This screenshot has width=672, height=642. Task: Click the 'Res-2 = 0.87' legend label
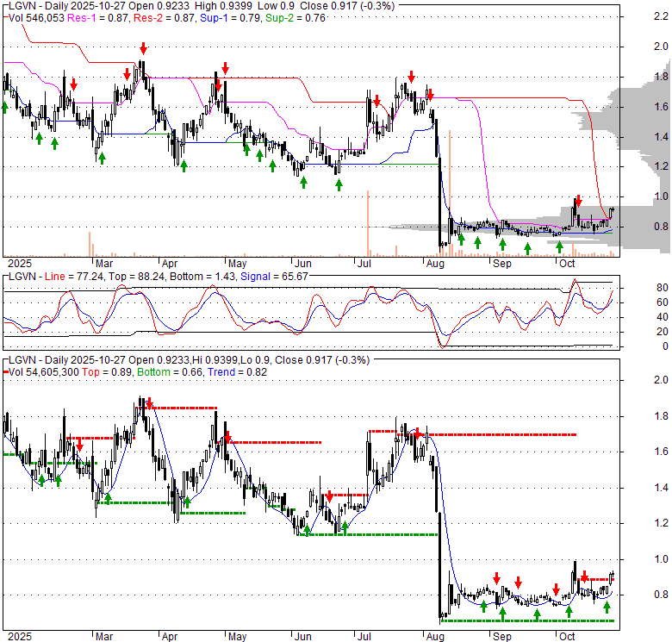point(164,18)
